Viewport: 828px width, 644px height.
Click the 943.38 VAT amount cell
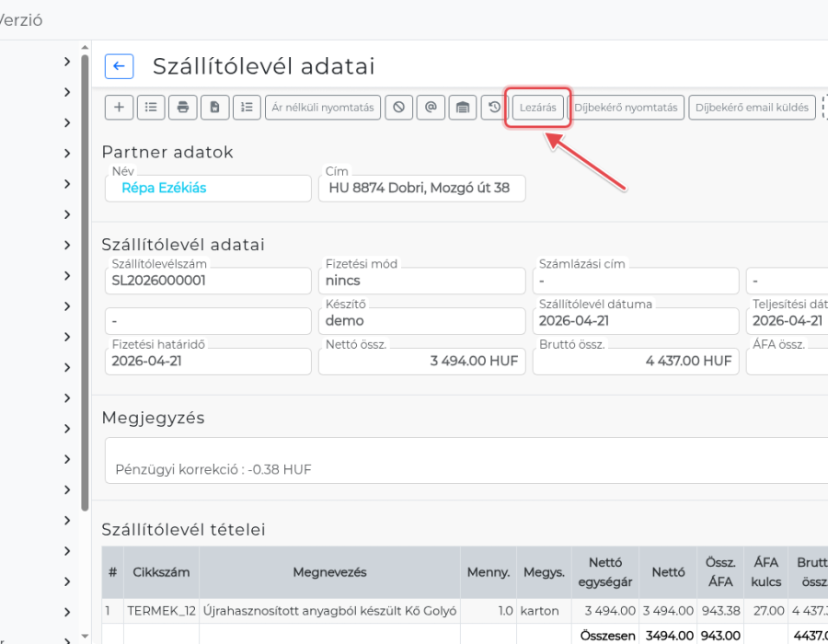720,611
